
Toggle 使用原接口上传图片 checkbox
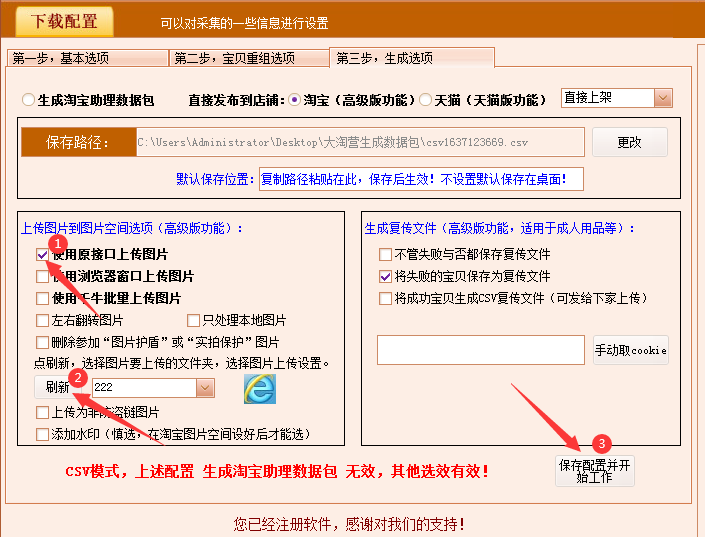tap(42, 255)
